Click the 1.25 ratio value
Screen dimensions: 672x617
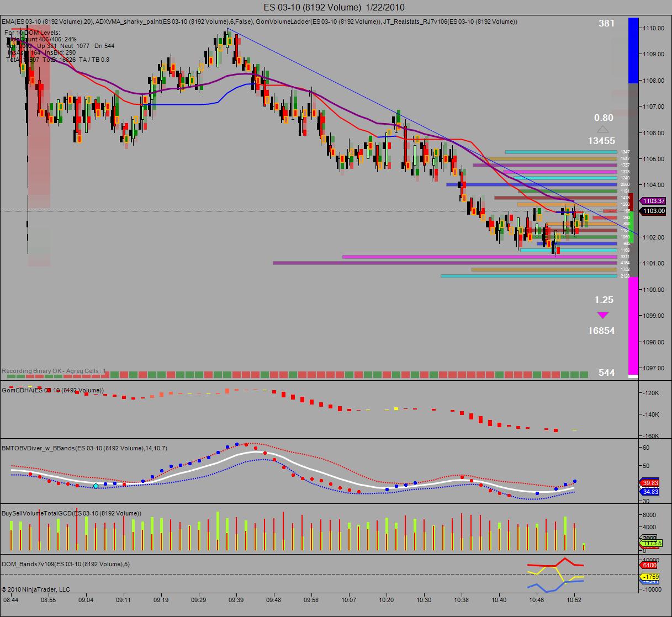coord(604,300)
